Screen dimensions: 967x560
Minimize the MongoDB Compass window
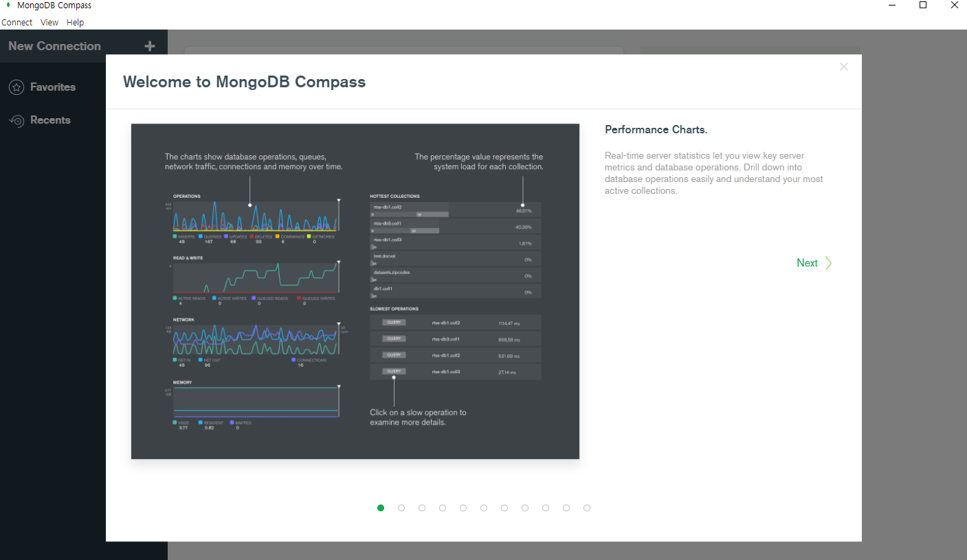pyautogui.click(x=892, y=5)
